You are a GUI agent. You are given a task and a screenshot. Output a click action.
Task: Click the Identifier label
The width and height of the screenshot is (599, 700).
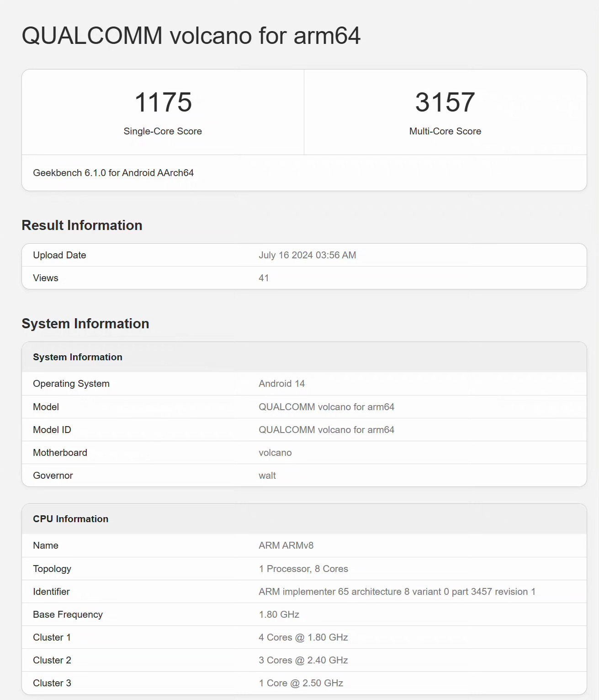tap(51, 592)
